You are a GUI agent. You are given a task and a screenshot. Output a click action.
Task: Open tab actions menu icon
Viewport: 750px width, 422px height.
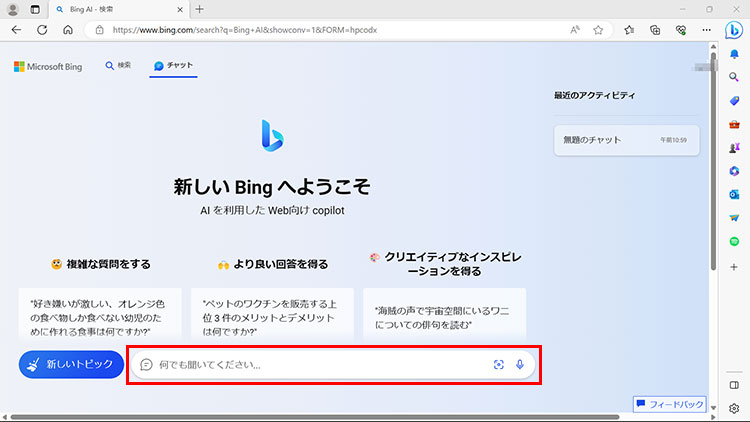[x=35, y=9]
